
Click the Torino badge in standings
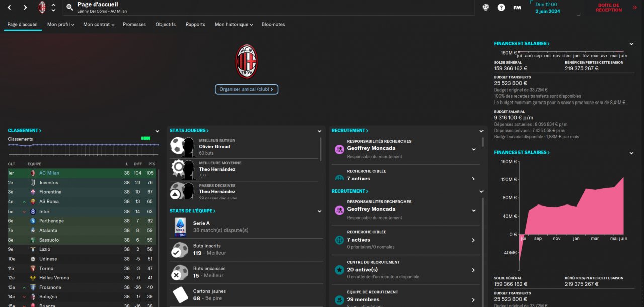point(33,268)
